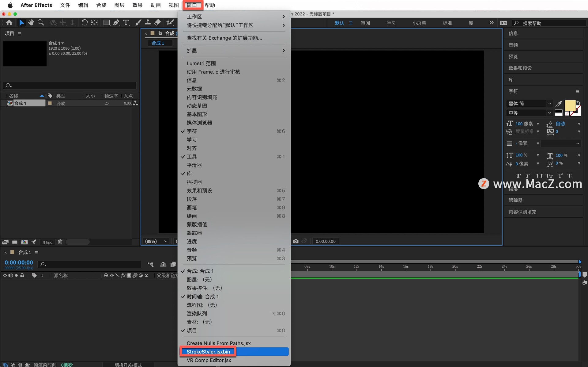Click the eyedropper in Character panel
This screenshot has height=367, width=588.
click(559, 104)
